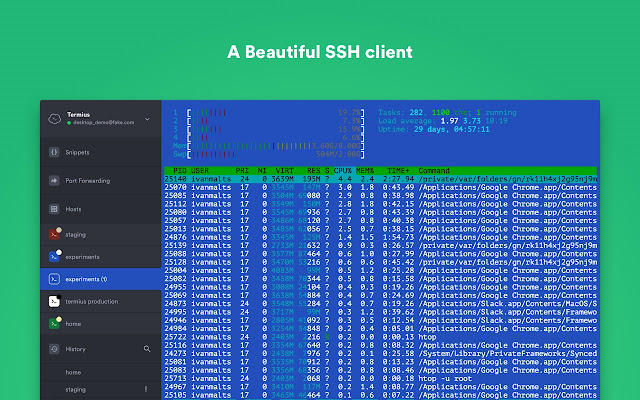Click the Uptime 29 days readout

pos(433,129)
